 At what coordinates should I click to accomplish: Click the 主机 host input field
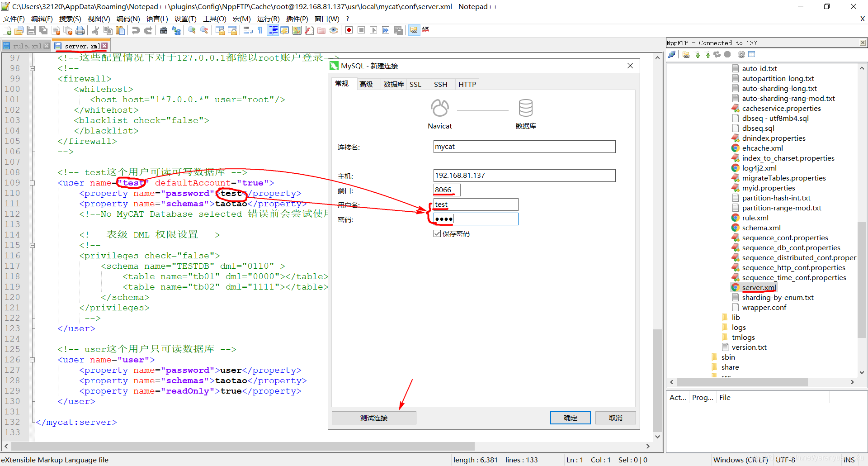click(x=524, y=176)
